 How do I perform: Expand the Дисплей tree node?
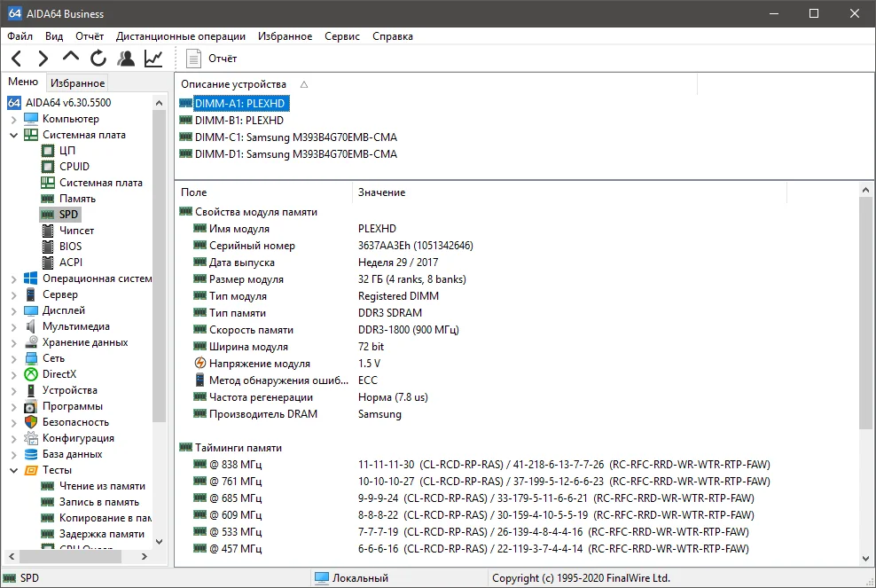coord(14,310)
